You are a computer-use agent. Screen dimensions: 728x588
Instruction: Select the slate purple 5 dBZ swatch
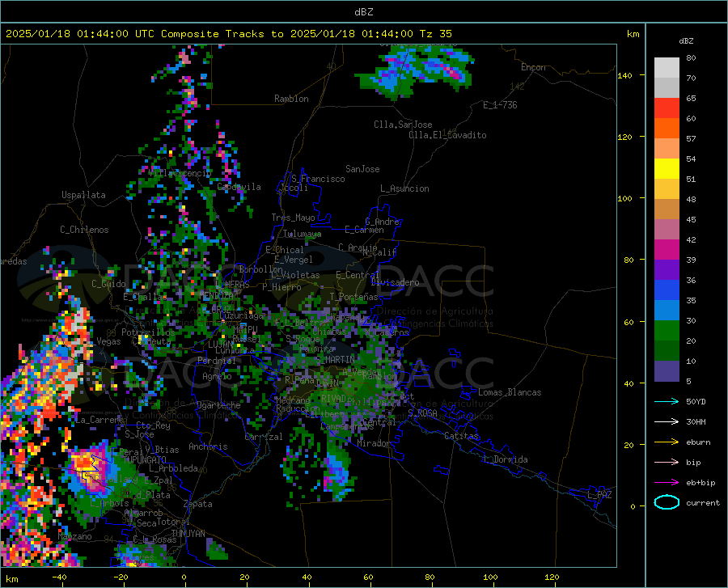[x=667, y=371]
